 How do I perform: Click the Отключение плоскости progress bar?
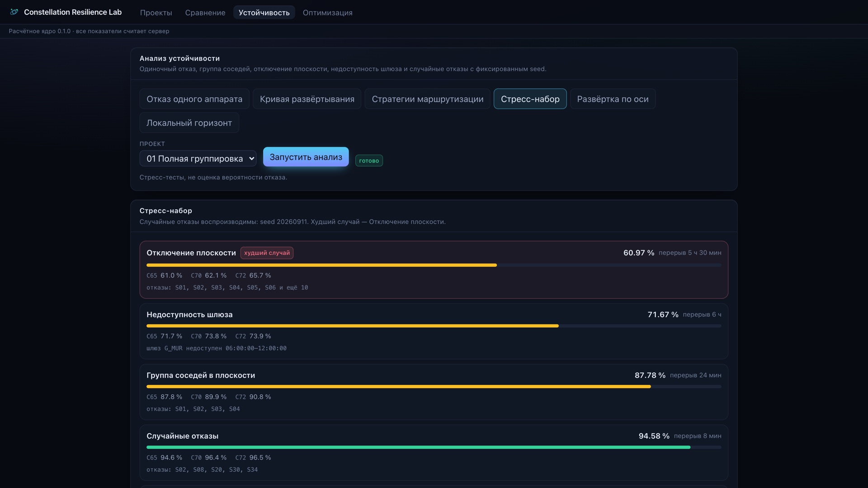coord(434,265)
